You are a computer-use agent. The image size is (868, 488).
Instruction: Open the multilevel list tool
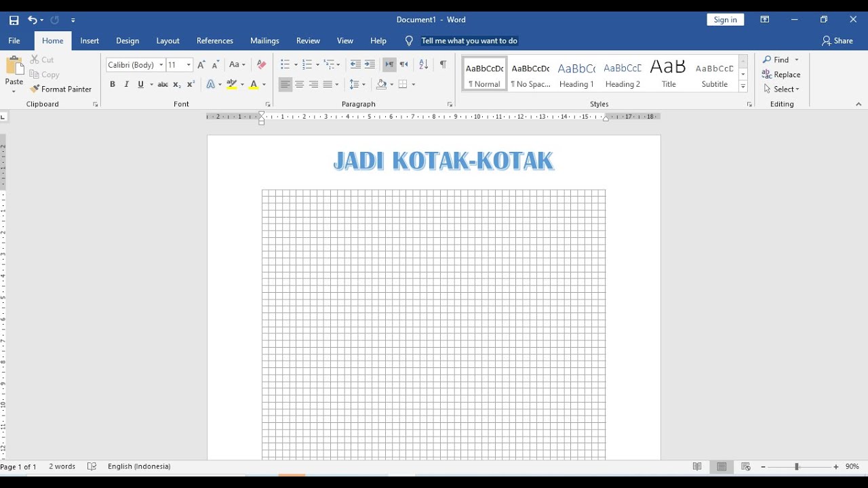[x=329, y=64]
